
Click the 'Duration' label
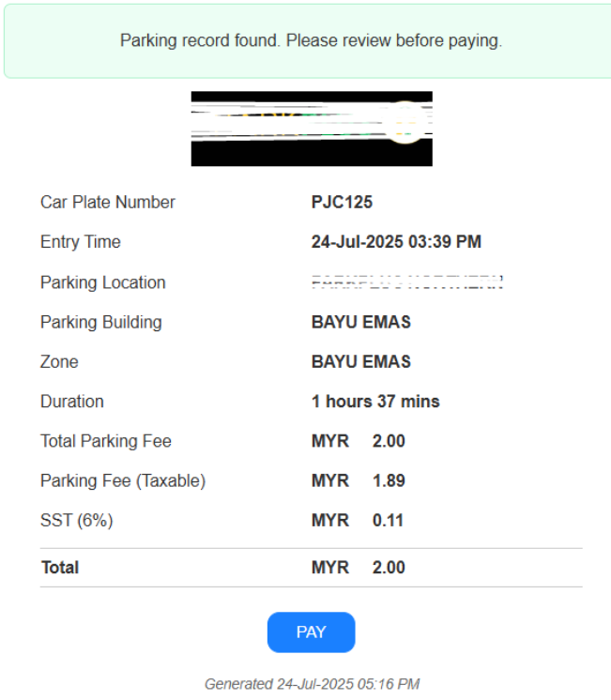click(x=72, y=402)
